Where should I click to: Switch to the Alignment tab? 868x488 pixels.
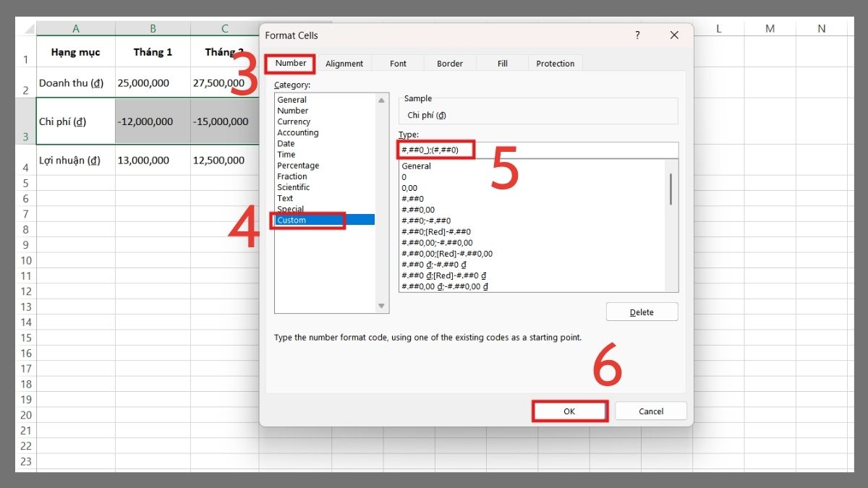click(345, 63)
